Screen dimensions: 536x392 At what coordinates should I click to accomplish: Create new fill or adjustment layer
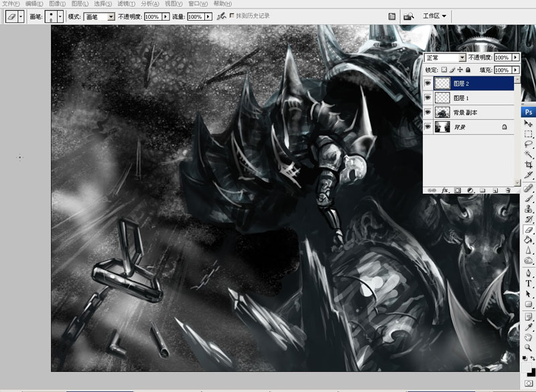[470, 190]
